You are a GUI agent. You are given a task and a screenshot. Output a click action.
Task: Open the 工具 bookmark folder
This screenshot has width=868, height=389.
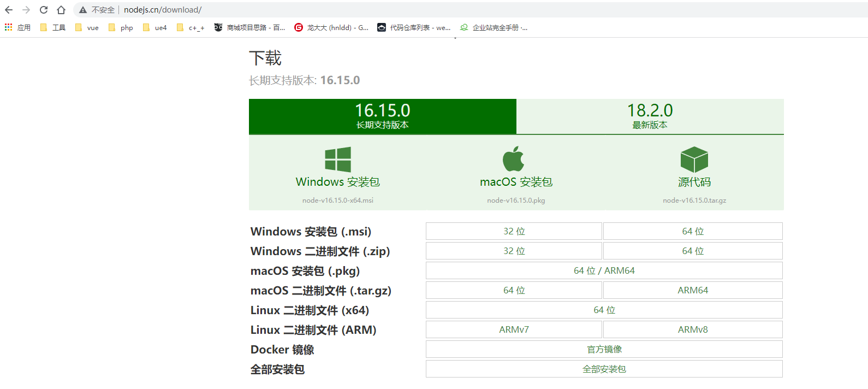(53, 27)
